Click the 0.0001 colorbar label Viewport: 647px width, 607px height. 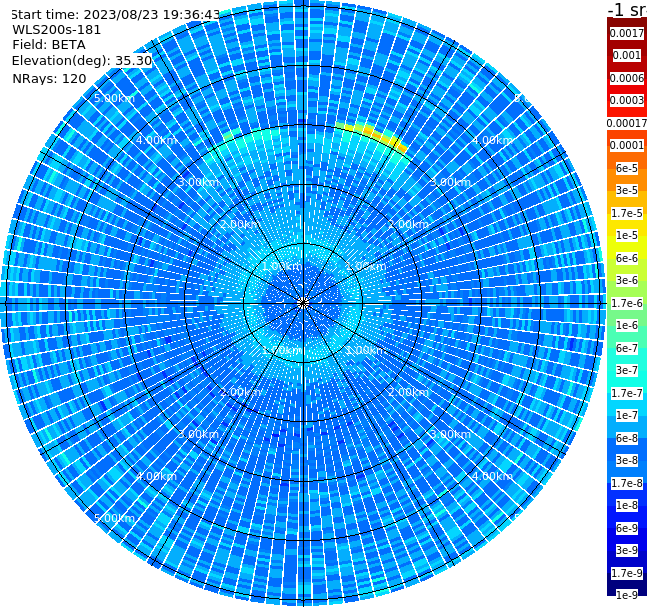pyautogui.click(x=627, y=145)
